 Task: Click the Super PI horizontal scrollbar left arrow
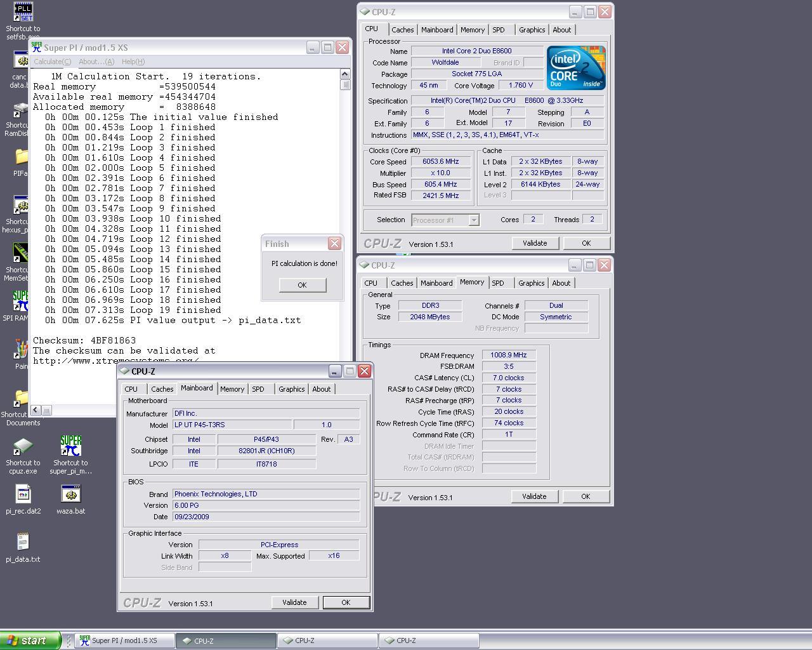coord(36,410)
